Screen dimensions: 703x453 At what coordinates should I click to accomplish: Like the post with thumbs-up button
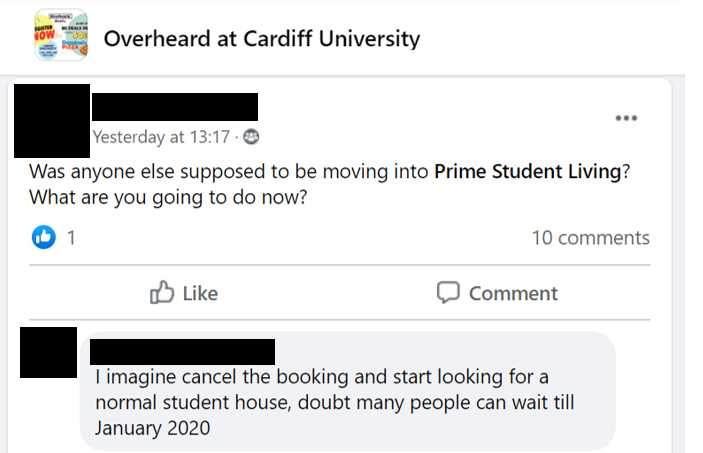184,293
